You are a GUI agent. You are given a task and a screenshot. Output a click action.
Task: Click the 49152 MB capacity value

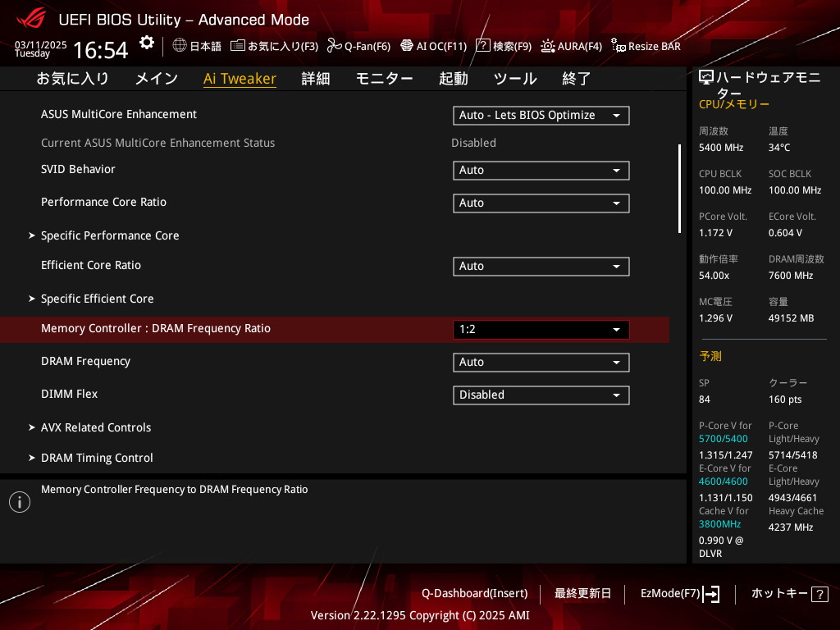792,318
